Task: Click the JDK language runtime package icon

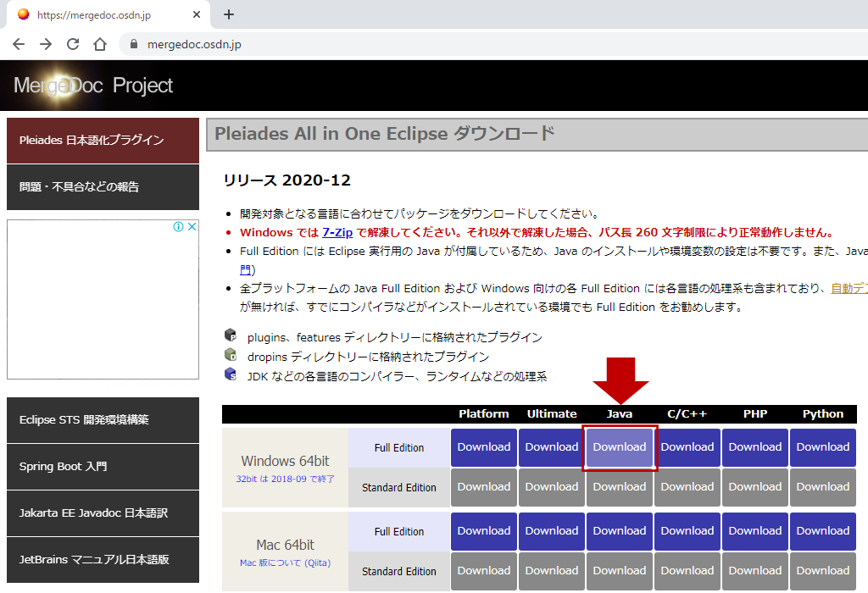Action: [x=231, y=374]
